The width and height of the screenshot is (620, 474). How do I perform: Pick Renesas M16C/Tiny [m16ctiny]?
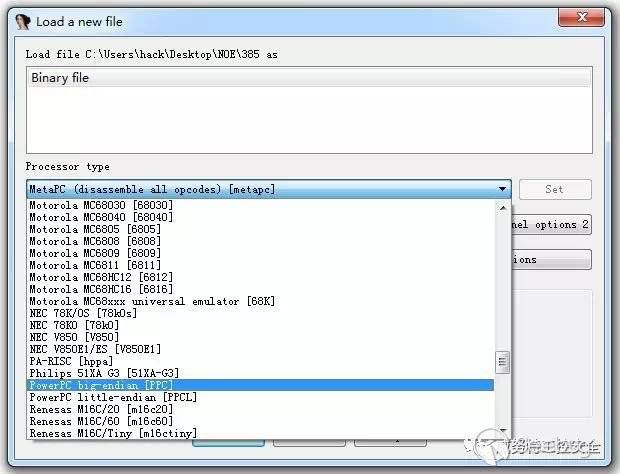tap(261, 433)
